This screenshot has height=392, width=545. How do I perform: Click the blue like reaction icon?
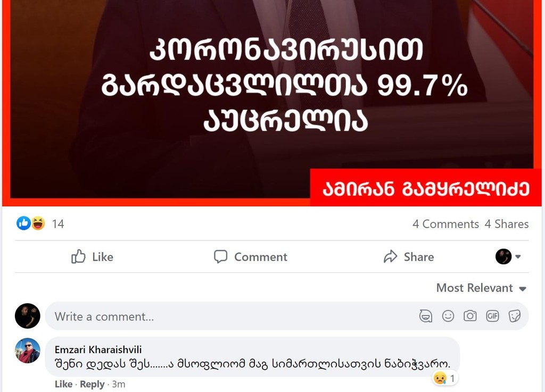(x=23, y=223)
